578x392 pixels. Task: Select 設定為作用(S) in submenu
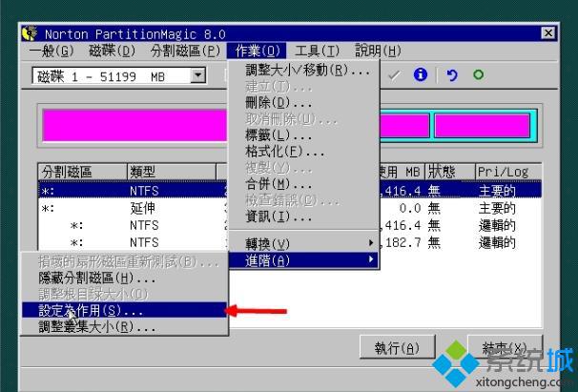(125, 311)
